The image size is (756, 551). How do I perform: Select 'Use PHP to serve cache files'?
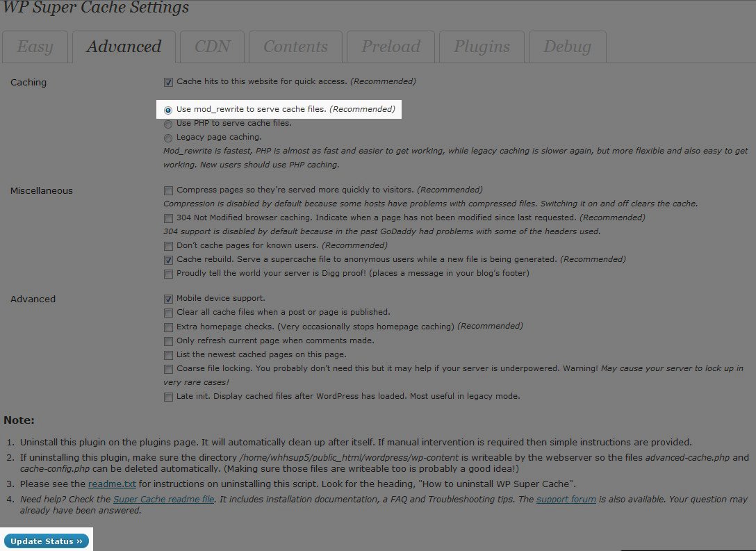tap(168, 124)
